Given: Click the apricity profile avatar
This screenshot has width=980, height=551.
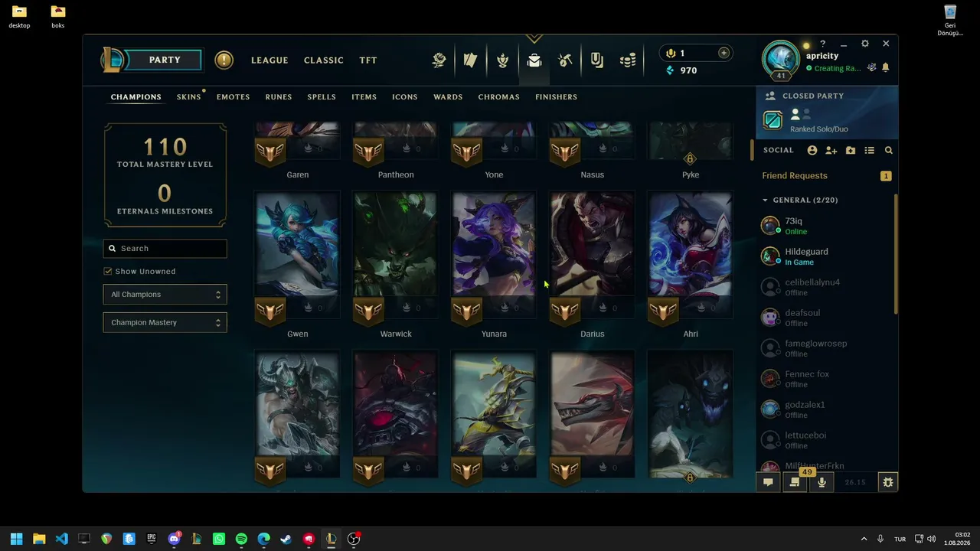Looking at the screenshot, I should (781, 60).
